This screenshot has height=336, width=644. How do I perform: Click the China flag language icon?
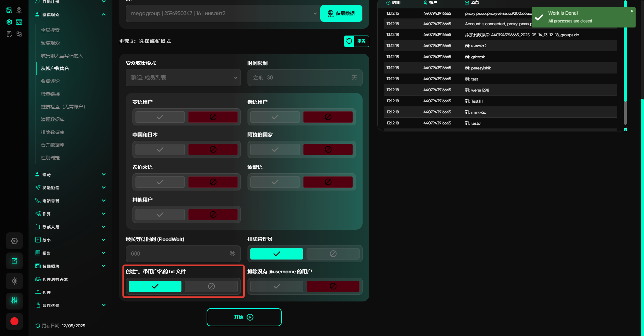pos(14,321)
